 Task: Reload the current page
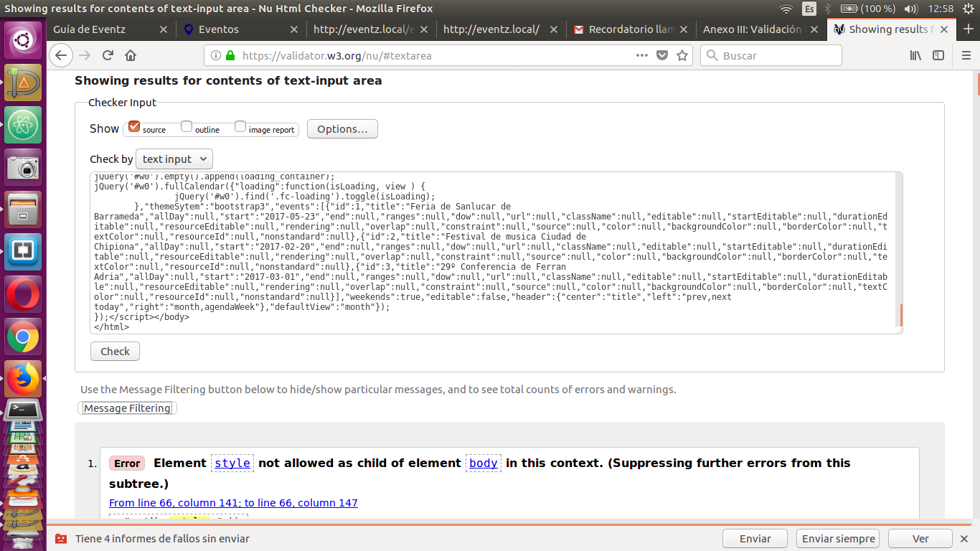[x=108, y=55]
